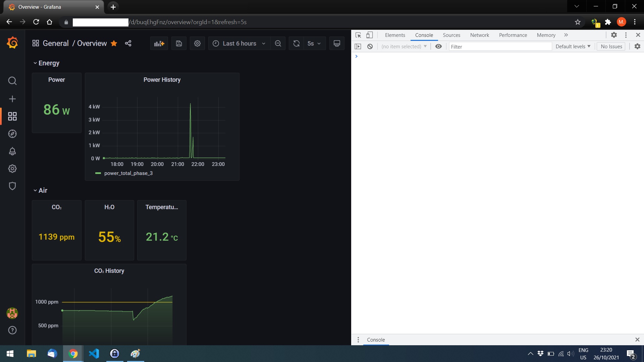644x362 pixels.
Task: Enable DevTools element inspection mode
Action: click(x=358, y=35)
